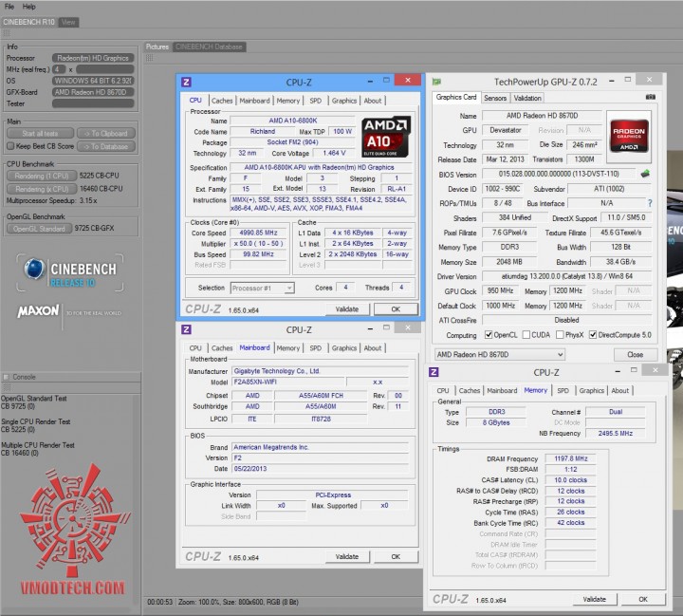Image resolution: width=683 pixels, height=616 pixels.
Task: Click the DRAM Frequency value 1197.8 MHz
Action: (x=571, y=458)
